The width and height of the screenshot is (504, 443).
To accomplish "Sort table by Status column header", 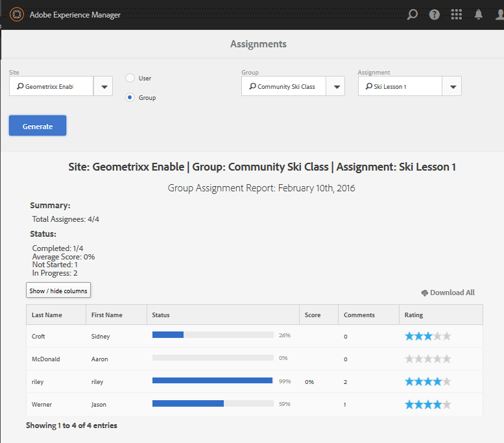I will pos(161,315).
